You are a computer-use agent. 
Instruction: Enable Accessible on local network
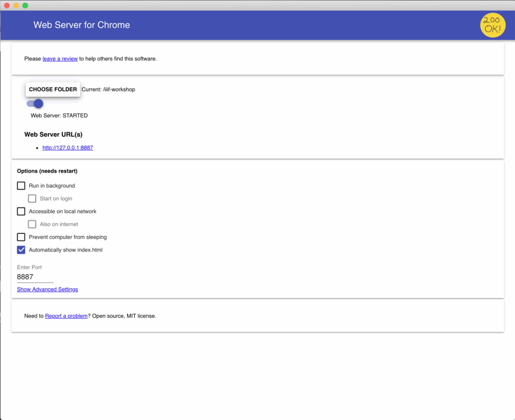click(21, 211)
